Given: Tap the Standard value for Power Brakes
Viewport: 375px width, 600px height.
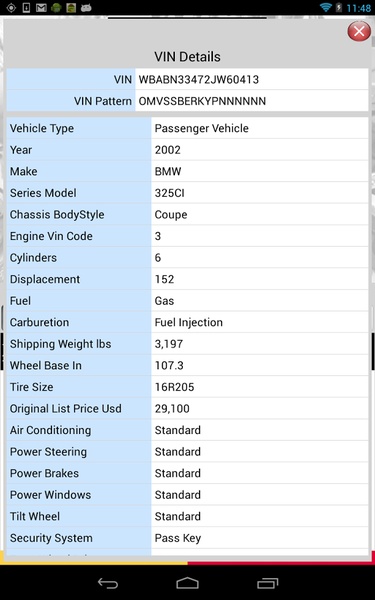Looking at the screenshot, I should pos(178,473).
